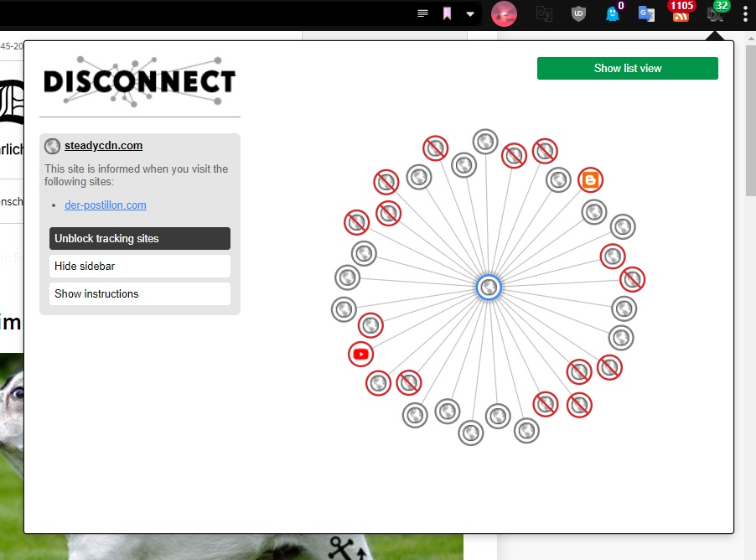Open the steadycdn.com heading link
The width and height of the screenshot is (756, 560).
click(x=103, y=146)
